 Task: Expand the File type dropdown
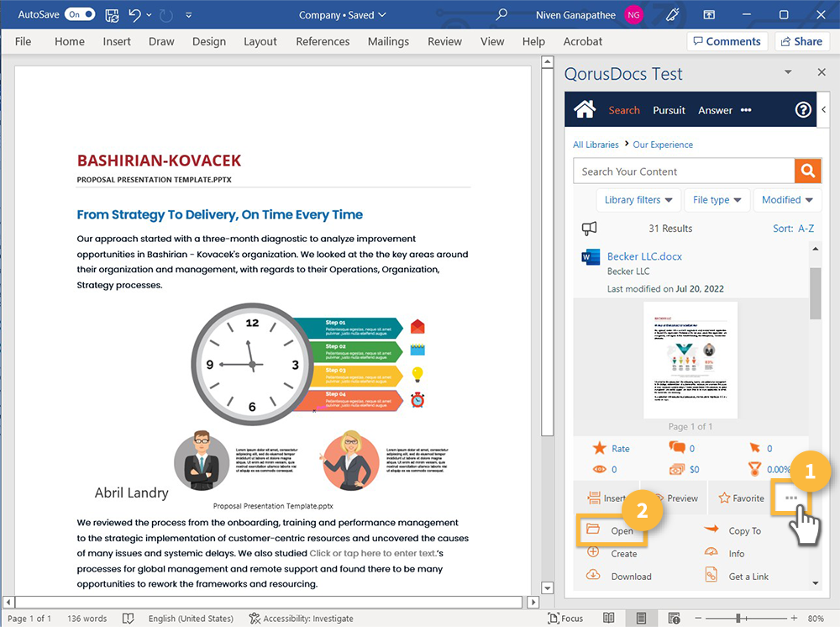[717, 200]
